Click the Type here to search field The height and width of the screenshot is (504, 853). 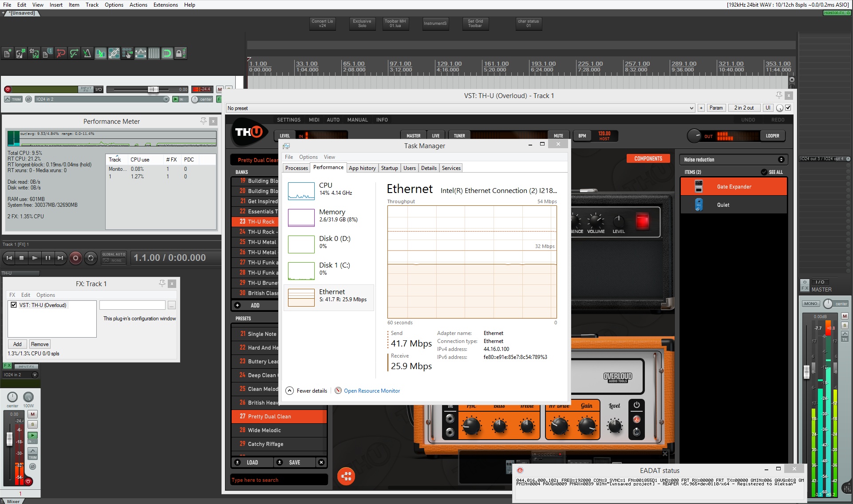click(x=279, y=480)
